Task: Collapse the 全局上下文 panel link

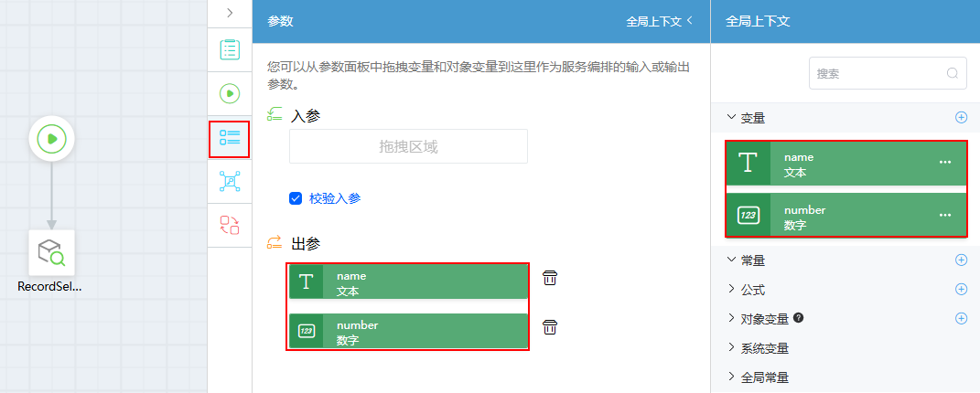Action: click(x=660, y=21)
